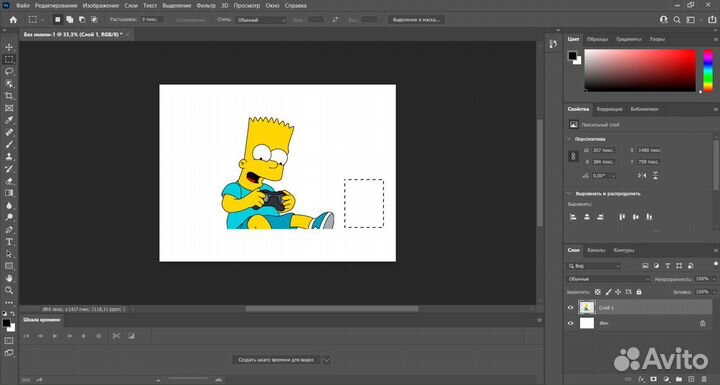
Task: Open search icon at top right
Action: click(x=677, y=20)
